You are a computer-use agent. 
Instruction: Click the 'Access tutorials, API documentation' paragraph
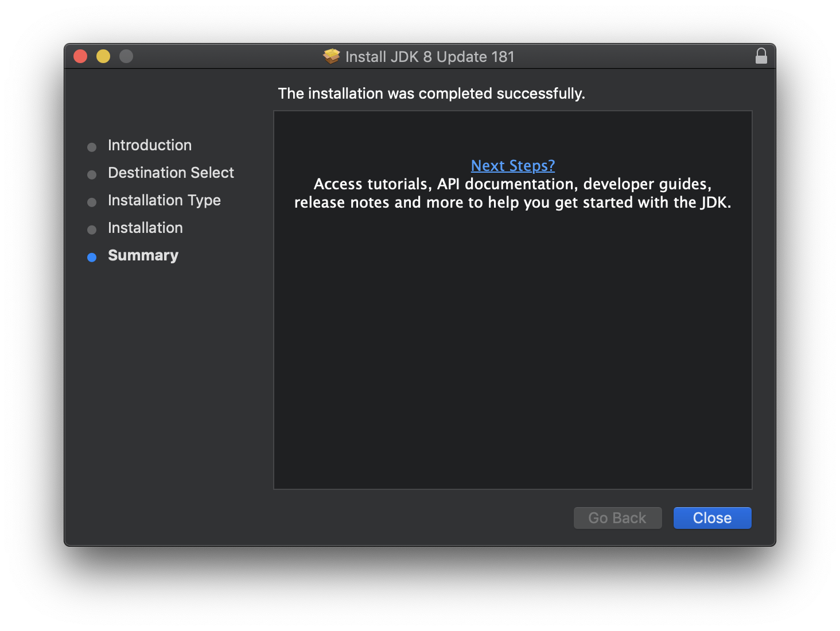coord(513,193)
